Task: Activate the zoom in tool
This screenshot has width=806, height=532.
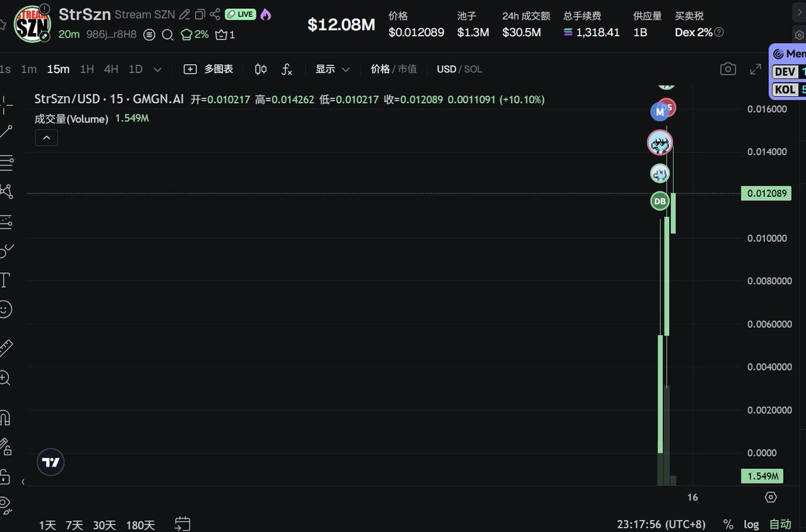Action: point(5,378)
